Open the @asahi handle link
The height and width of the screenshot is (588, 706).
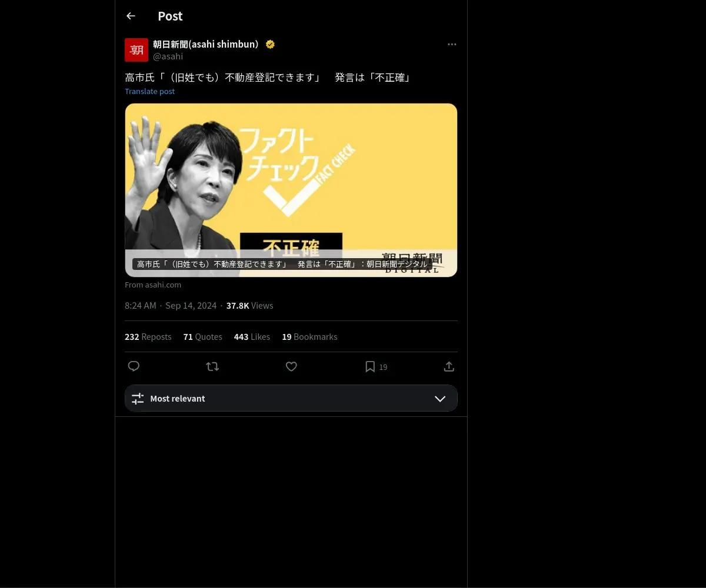[168, 56]
